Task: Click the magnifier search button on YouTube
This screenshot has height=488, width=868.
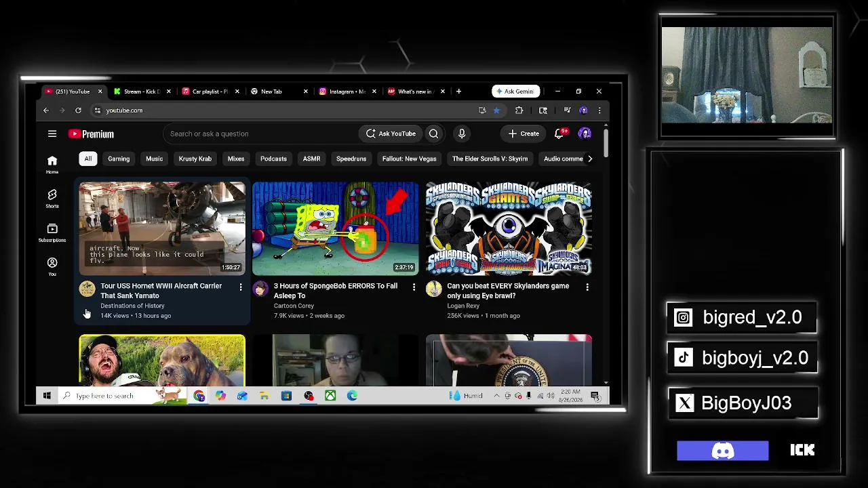Action: (433, 134)
